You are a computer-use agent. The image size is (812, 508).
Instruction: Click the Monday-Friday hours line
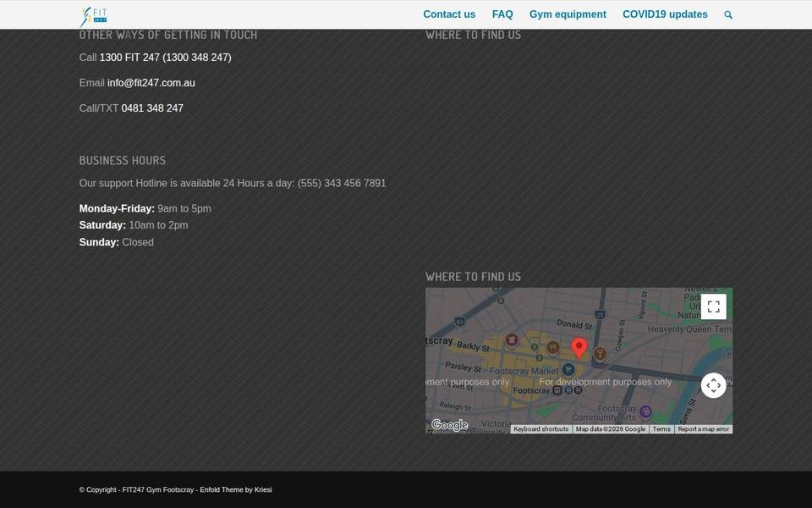pyautogui.click(x=145, y=209)
